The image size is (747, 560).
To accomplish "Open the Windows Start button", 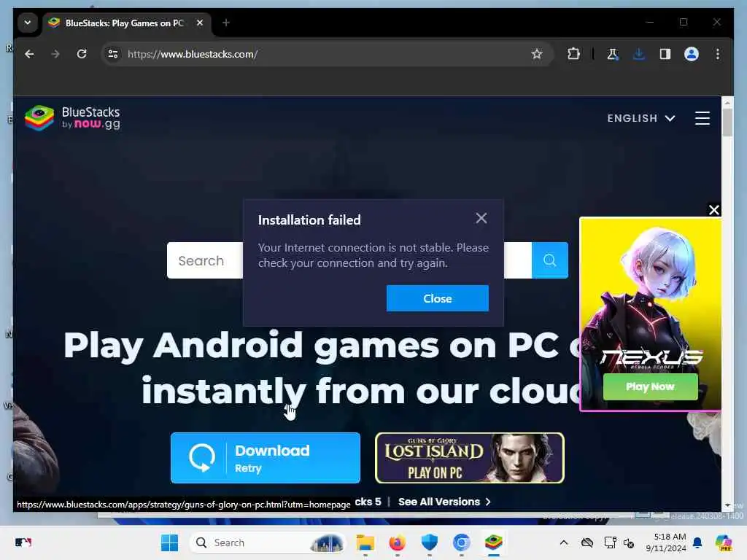I will [x=169, y=542].
